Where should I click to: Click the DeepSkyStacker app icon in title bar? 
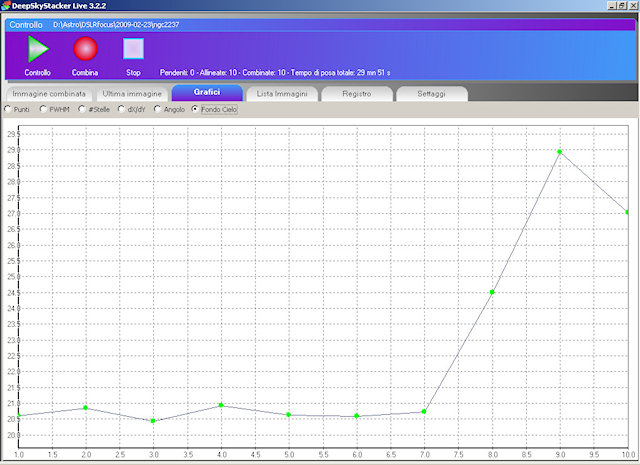tap(6, 5)
